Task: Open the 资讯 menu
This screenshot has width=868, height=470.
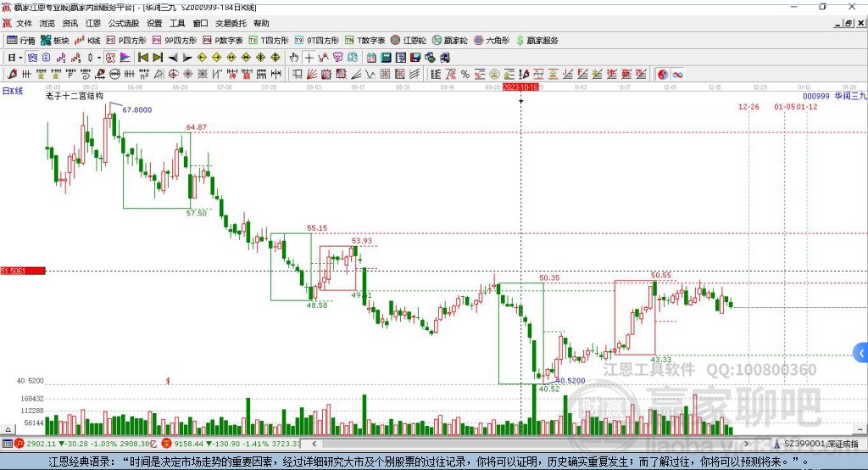Action: (70, 23)
